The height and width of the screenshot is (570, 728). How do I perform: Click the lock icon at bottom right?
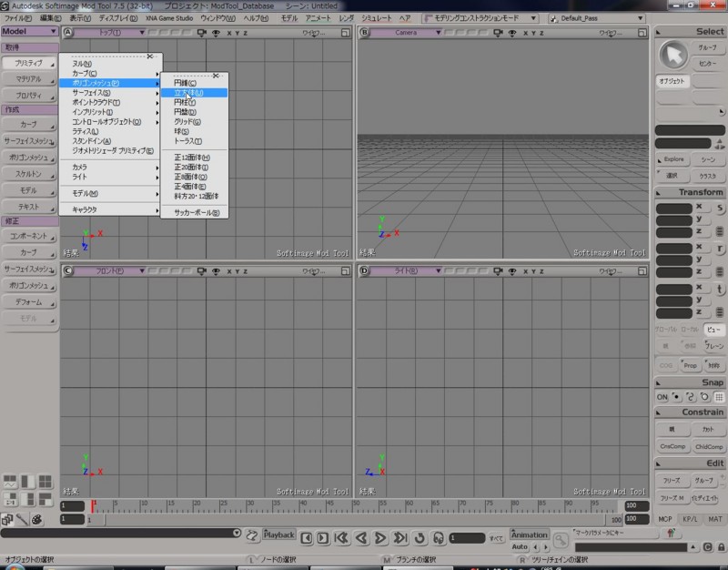pos(721,547)
